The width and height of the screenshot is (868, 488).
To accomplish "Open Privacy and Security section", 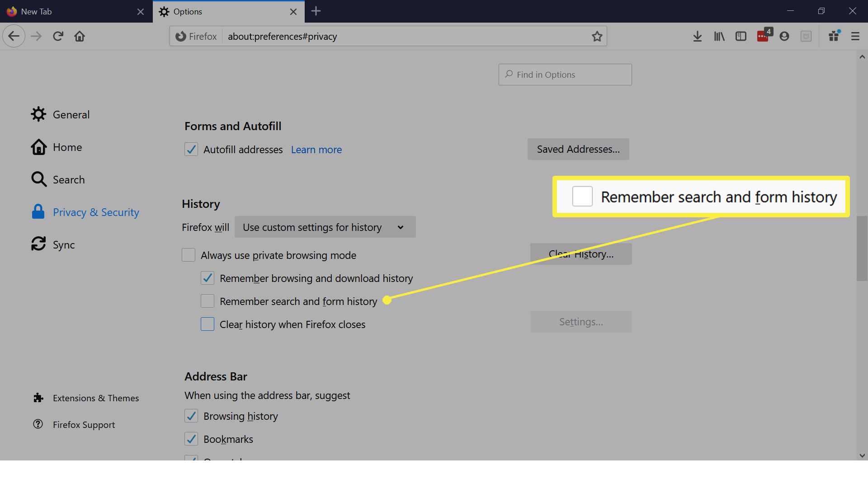I will (96, 211).
